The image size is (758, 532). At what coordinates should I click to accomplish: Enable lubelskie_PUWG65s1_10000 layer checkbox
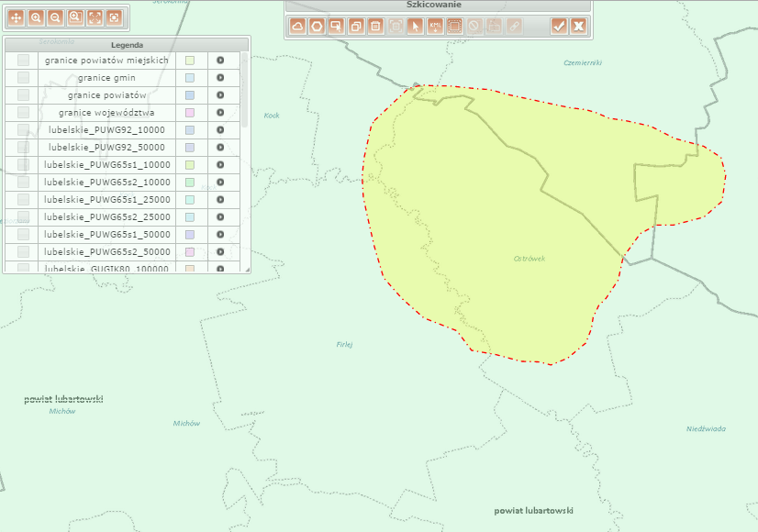[23, 165]
